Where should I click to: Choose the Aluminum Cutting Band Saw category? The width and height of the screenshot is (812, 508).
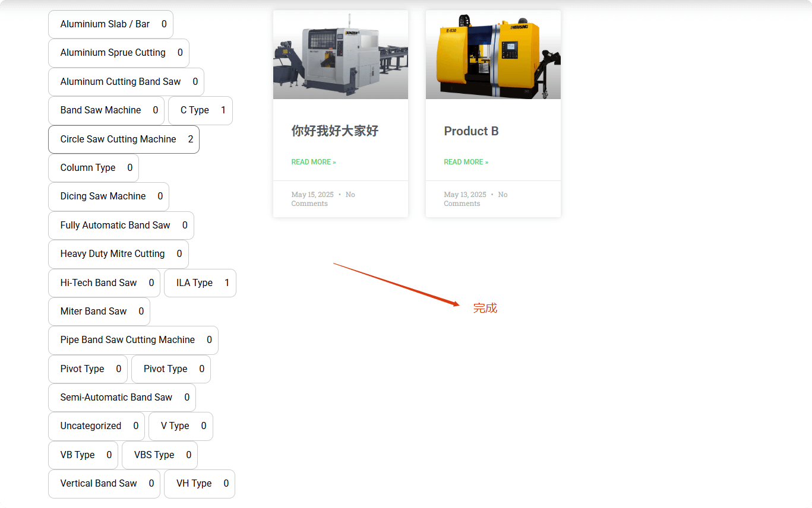(126, 82)
